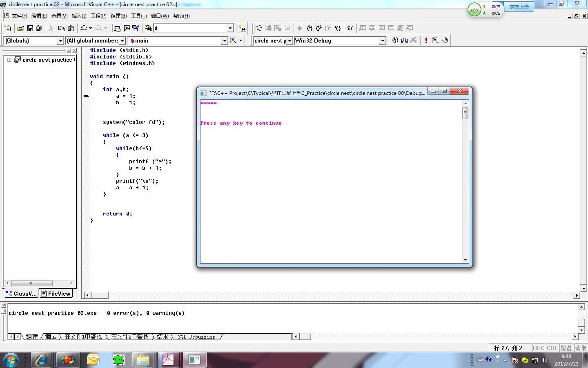Open the 文件(F) menu
This screenshot has height=368, width=588.
(x=19, y=16)
